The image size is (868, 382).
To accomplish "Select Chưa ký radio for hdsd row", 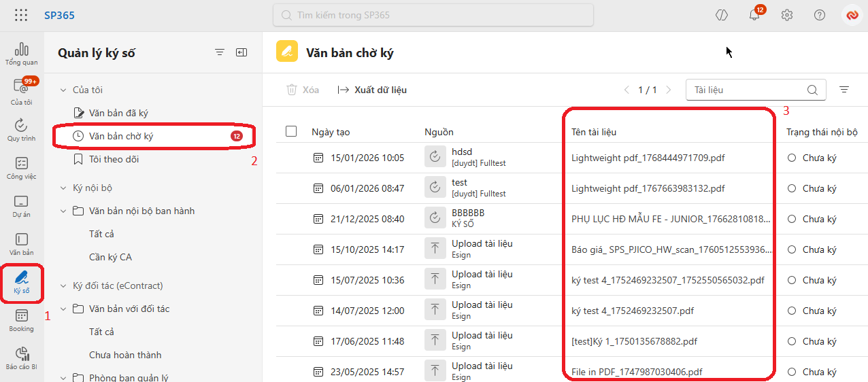I will pos(791,158).
